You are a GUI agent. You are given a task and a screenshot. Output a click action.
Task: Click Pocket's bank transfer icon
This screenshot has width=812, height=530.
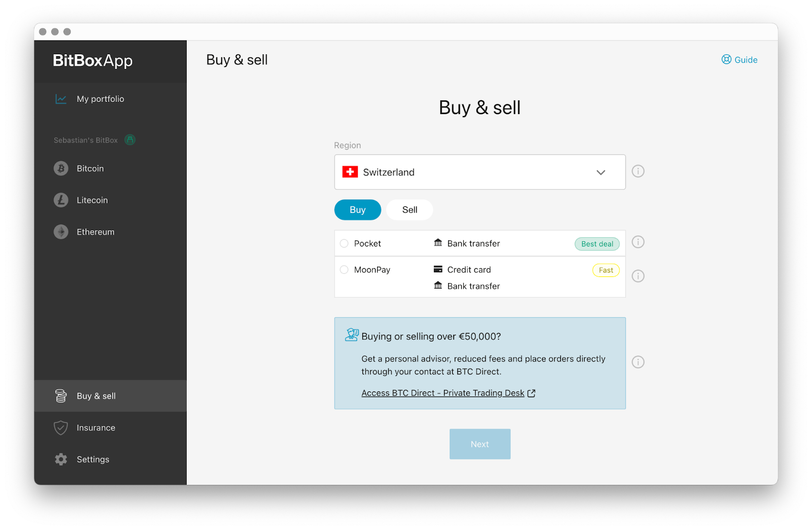point(438,243)
